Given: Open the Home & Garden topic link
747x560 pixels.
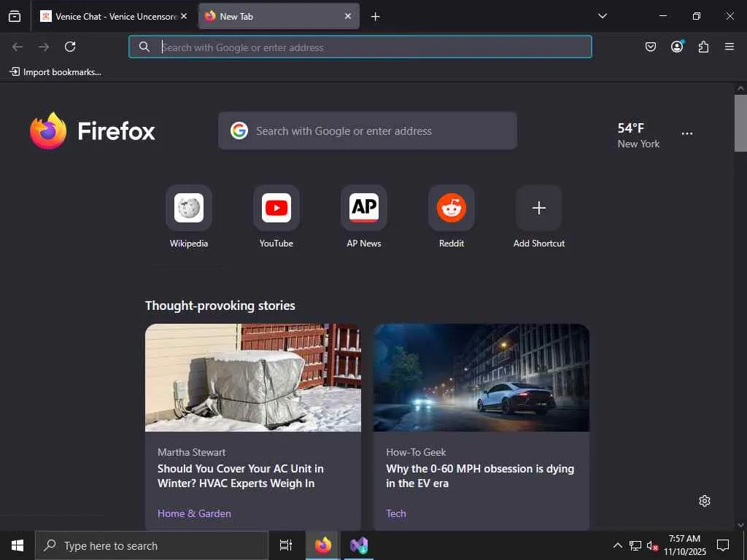Looking at the screenshot, I should pyautogui.click(x=194, y=513).
